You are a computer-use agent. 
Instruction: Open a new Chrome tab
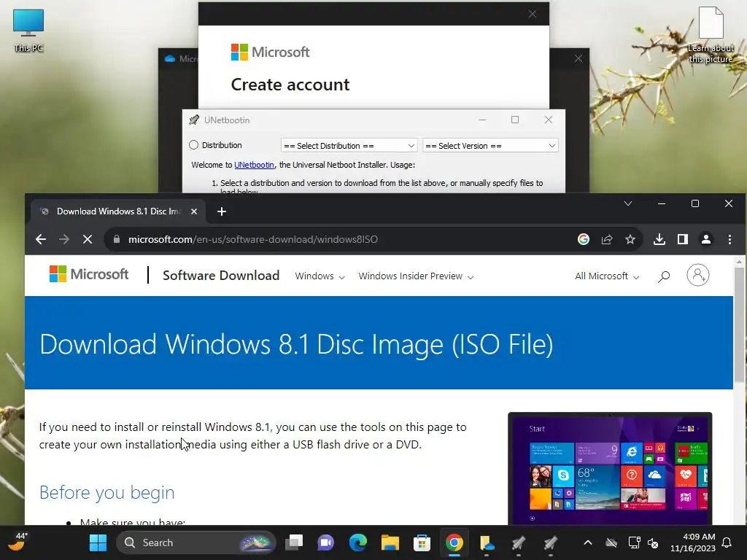tap(222, 211)
